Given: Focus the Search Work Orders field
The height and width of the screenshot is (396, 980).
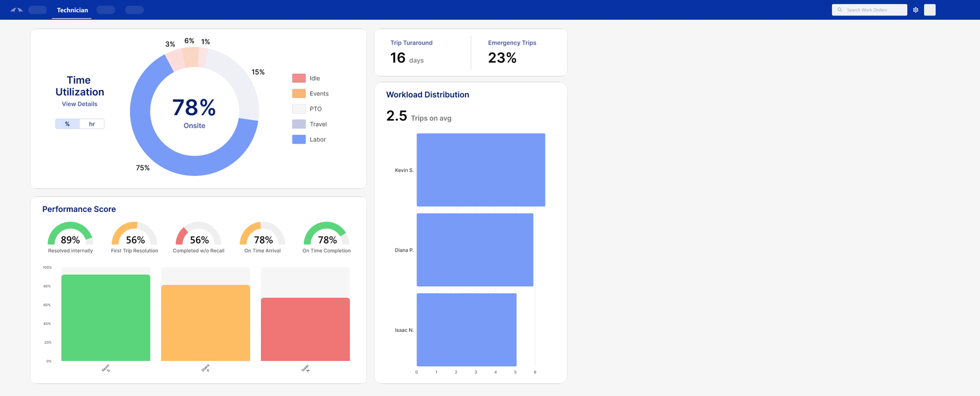Looking at the screenshot, I should tap(869, 10).
